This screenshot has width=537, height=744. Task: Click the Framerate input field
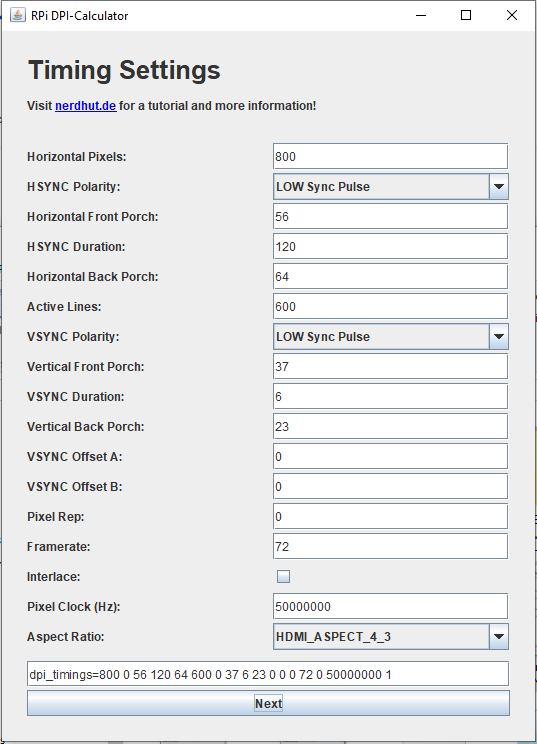[x=390, y=547]
